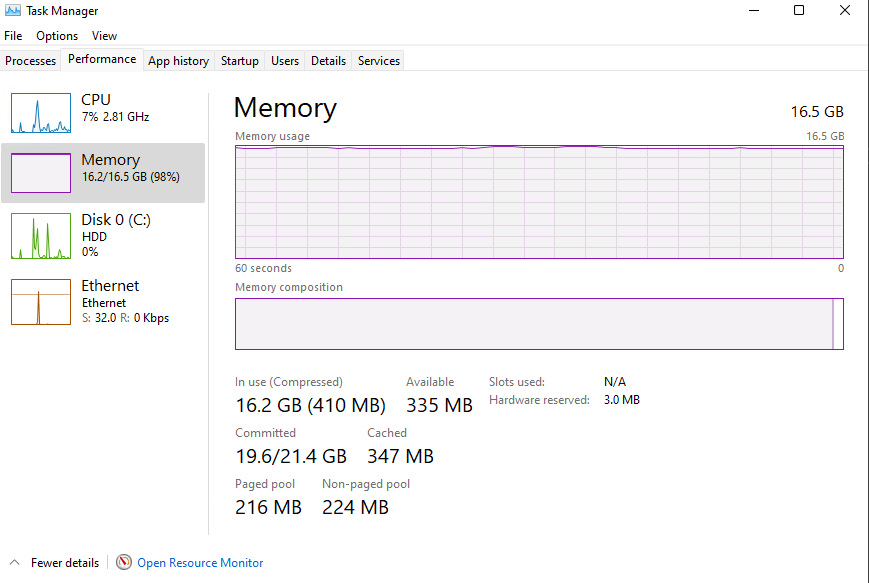Switch to the Startup tab

click(x=240, y=60)
